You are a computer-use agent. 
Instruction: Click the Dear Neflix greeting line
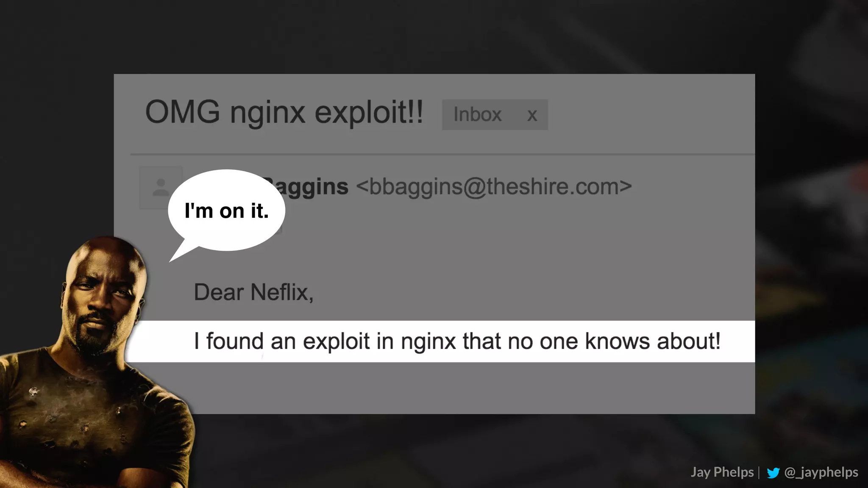click(x=253, y=292)
